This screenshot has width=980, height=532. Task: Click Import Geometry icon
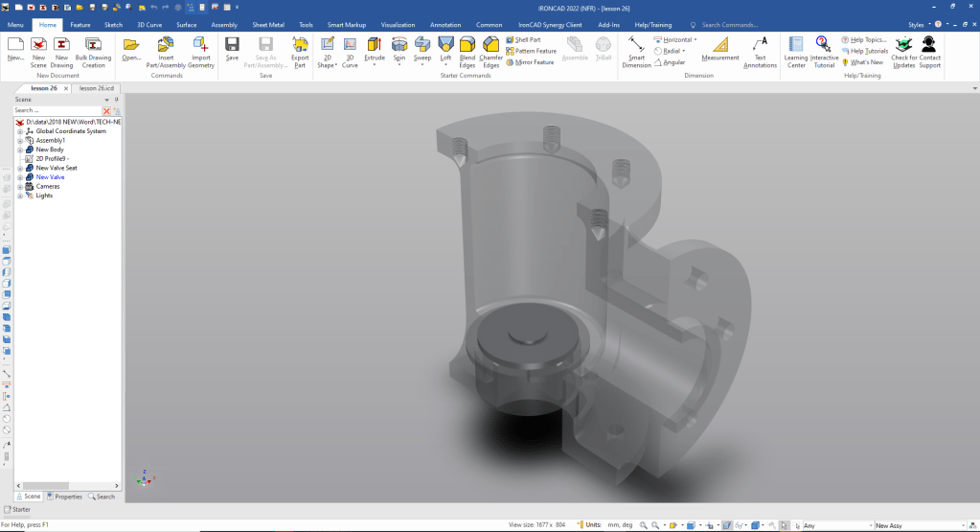[200, 44]
